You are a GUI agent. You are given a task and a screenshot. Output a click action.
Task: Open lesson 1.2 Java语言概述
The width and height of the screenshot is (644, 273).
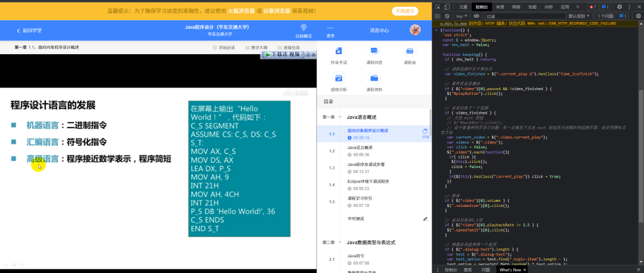tap(374, 151)
